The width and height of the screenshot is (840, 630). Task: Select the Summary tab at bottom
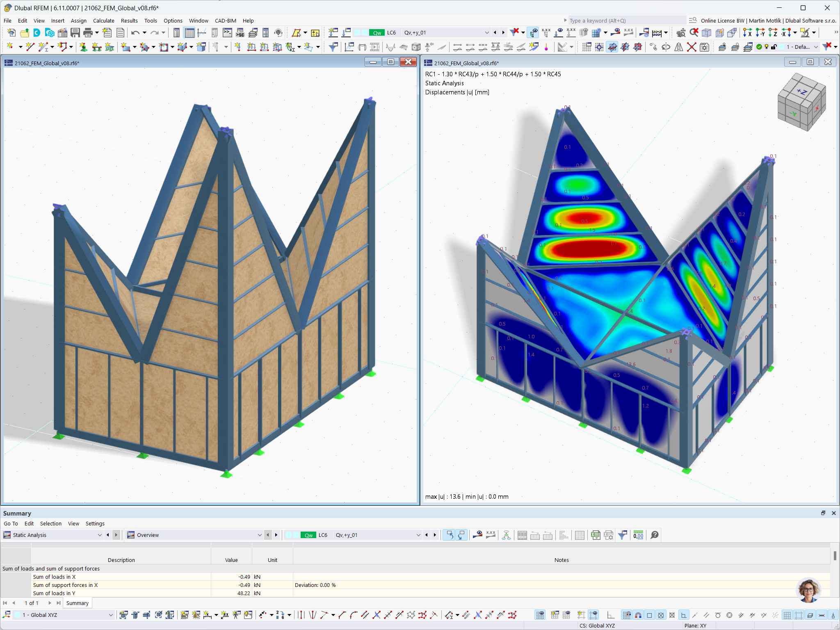point(77,603)
